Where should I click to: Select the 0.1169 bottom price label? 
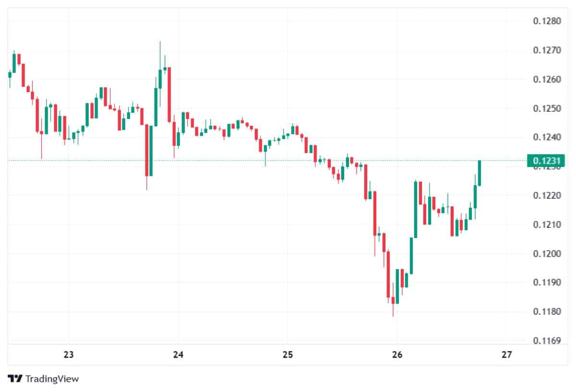pos(546,341)
